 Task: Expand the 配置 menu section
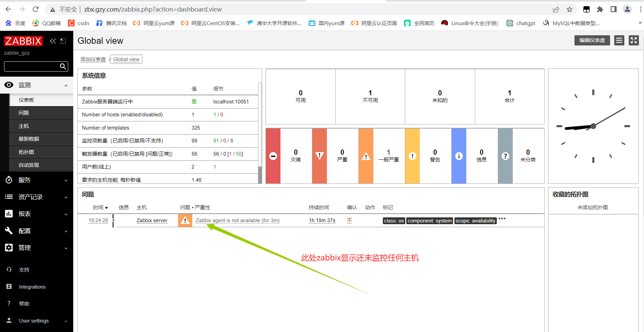(x=66, y=231)
